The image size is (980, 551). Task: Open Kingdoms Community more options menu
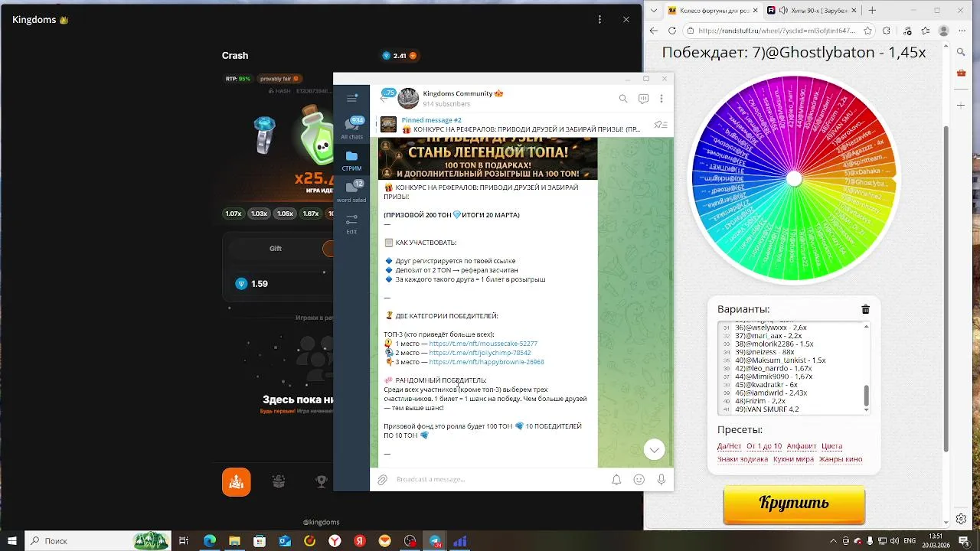click(661, 99)
